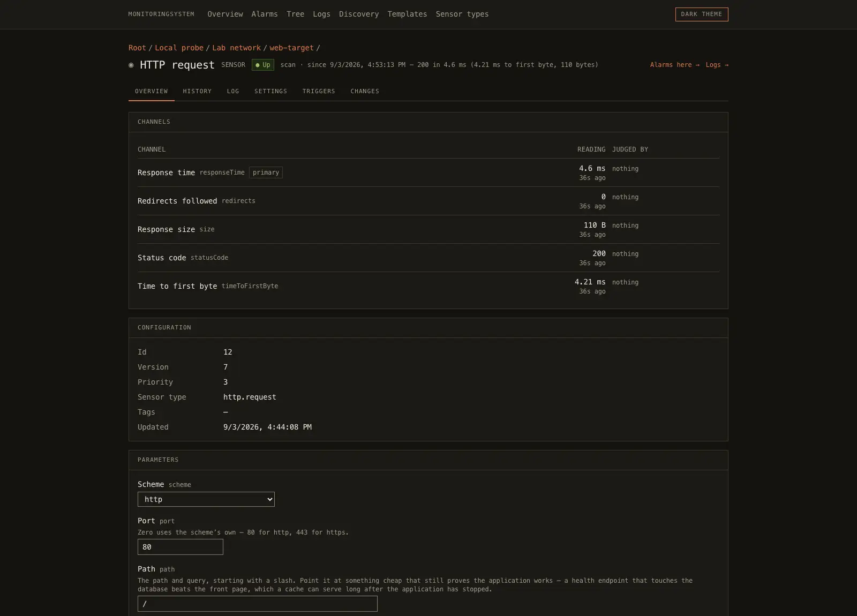The height and width of the screenshot is (616, 857).
Task: Open the Tree nav item
Action: 295,14
